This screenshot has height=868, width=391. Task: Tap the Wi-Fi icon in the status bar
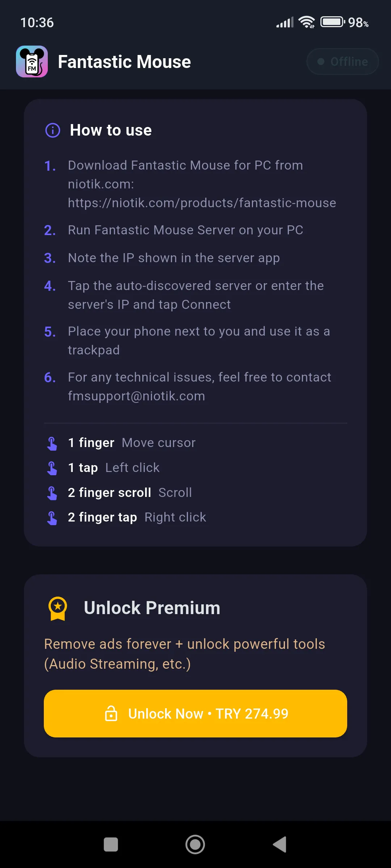(307, 22)
